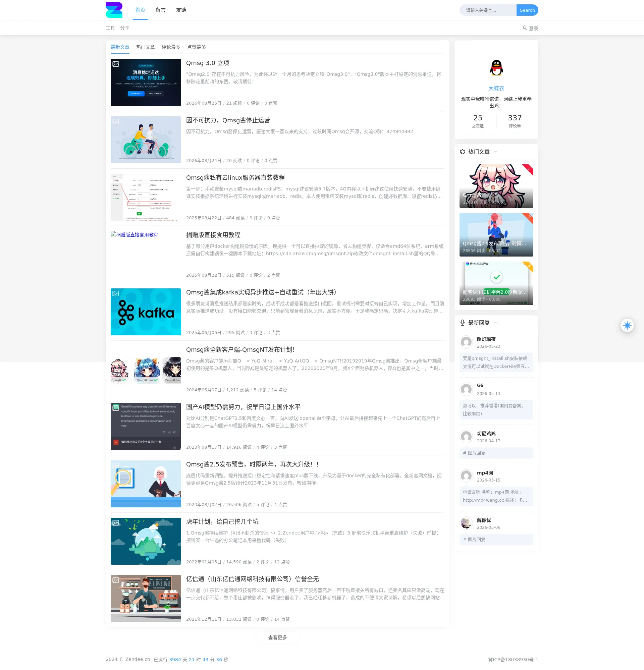Open the Qmsg酱集成kafka article title
644x670 pixels.
coord(263,293)
